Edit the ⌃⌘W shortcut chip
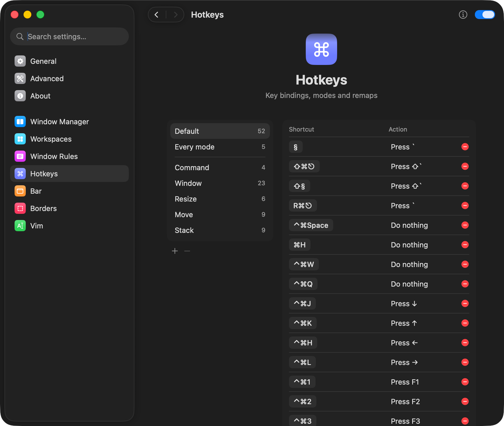This screenshot has width=504, height=426. (x=304, y=264)
